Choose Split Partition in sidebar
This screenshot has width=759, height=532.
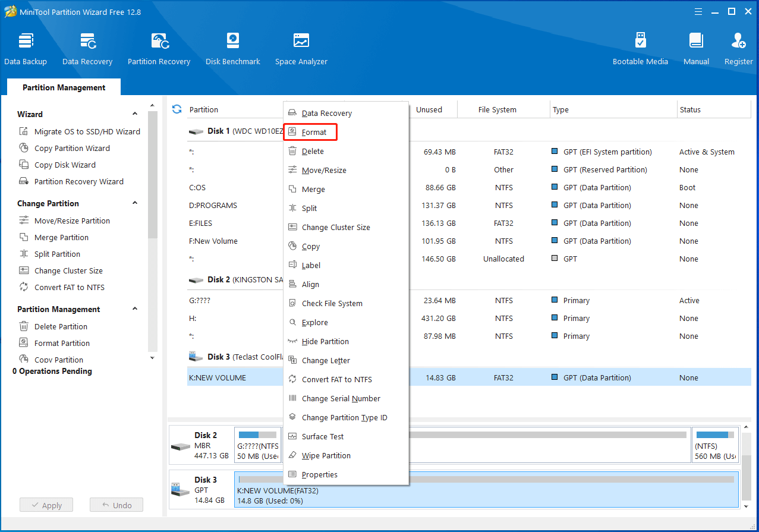click(x=49, y=254)
